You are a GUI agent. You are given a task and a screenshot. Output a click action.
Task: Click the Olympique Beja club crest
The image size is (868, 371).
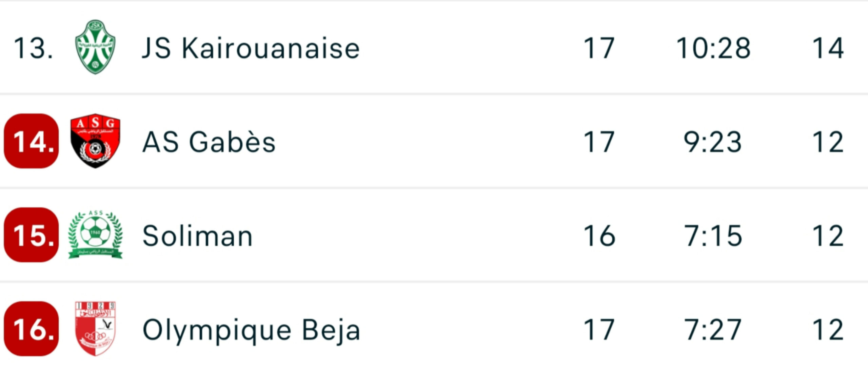95,329
